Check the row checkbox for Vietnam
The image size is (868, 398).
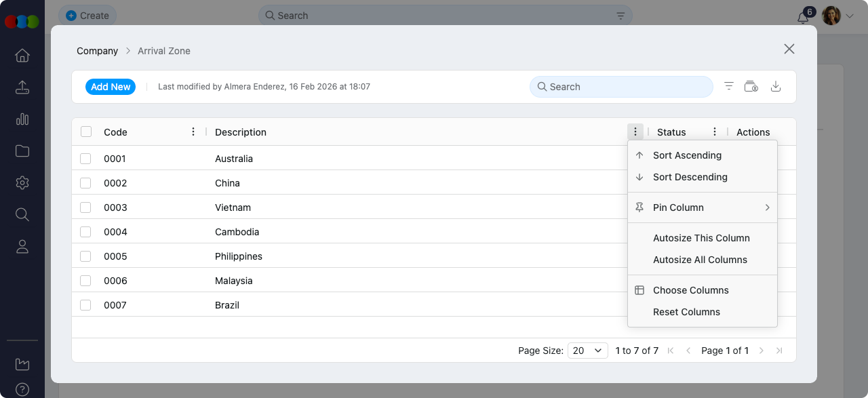pos(85,207)
